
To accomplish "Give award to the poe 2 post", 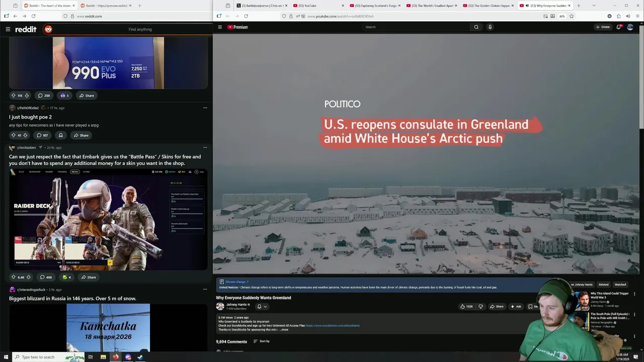I will (60, 135).
